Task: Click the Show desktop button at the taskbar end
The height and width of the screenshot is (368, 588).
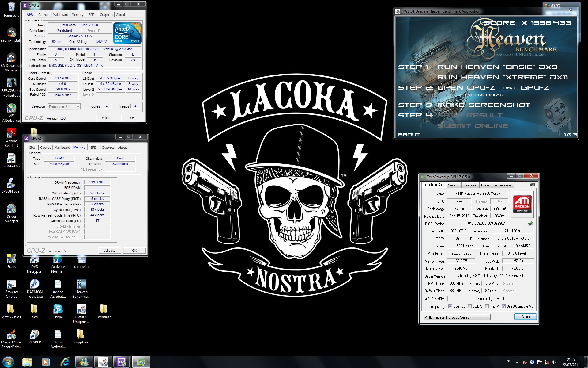Action: click(586, 362)
